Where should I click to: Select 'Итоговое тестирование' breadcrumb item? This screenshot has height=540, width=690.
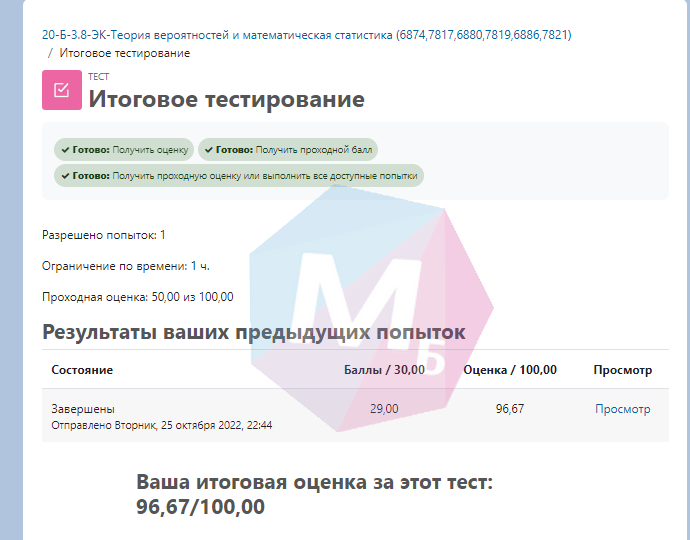(124, 53)
